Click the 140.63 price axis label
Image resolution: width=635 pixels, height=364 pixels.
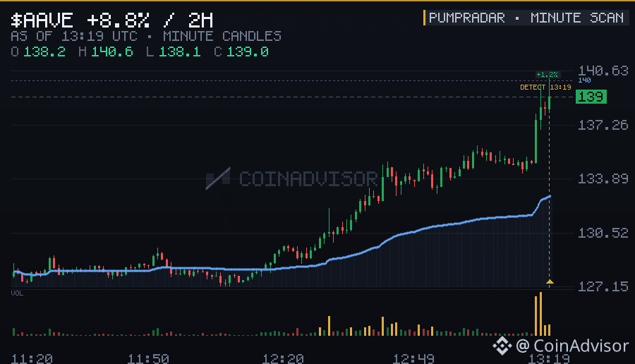point(603,71)
